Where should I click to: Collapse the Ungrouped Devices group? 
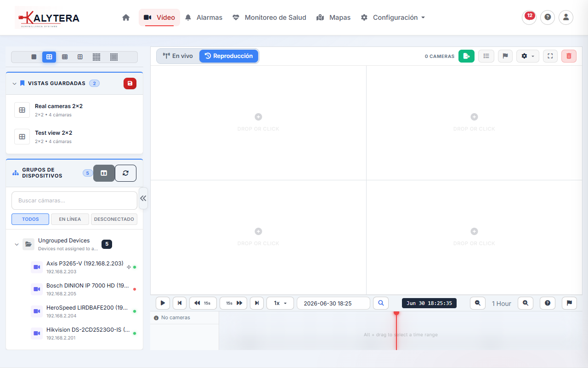(17, 244)
